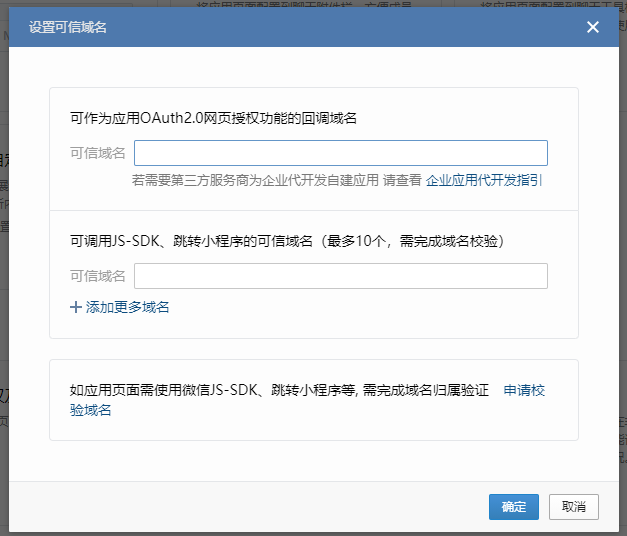This screenshot has width=627, height=536.
Task: Click the 添加更多域名 link text
Action: tap(127, 307)
